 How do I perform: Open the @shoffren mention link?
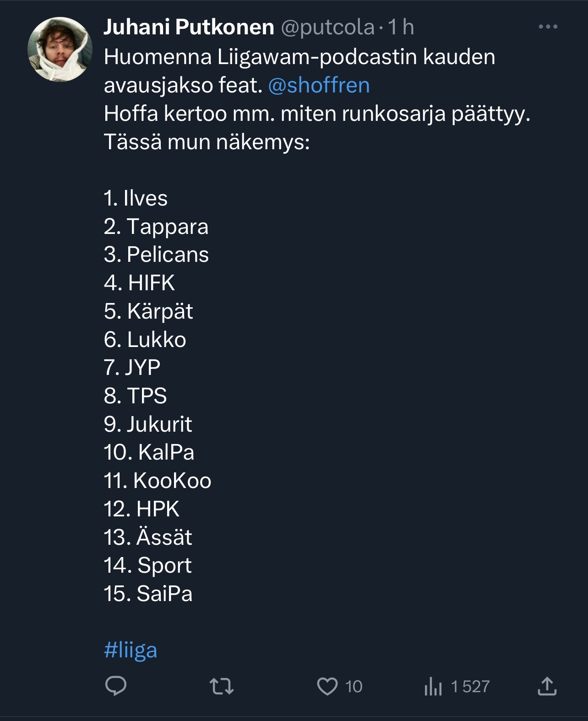tap(319, 85)
